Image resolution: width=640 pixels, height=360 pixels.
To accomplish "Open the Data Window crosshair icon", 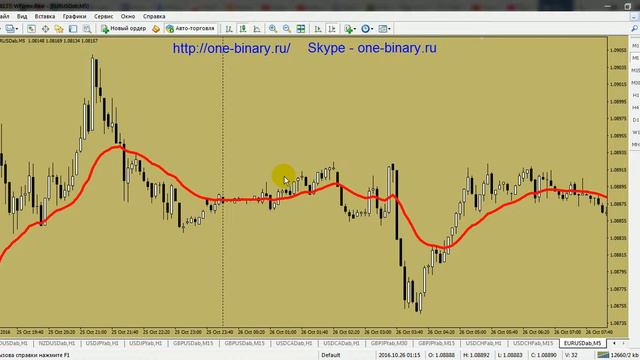I will [x=45, y=29].
